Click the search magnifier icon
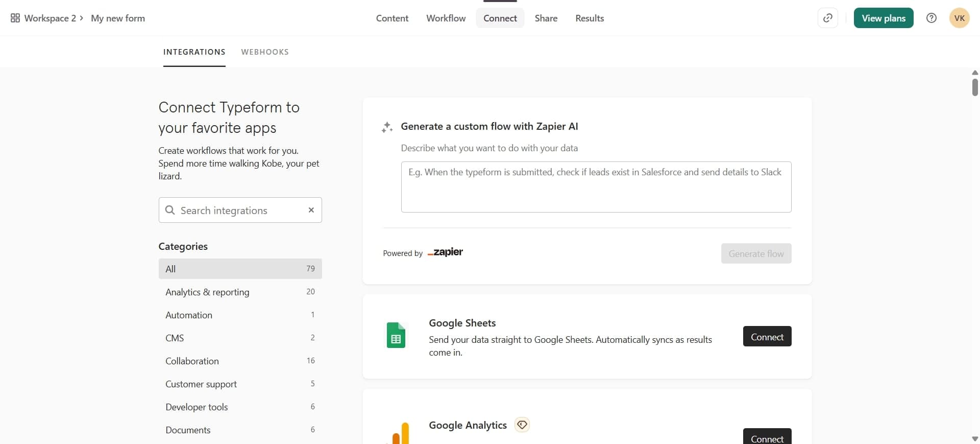Viewport: 980px width, 444px height. [170, 210]
